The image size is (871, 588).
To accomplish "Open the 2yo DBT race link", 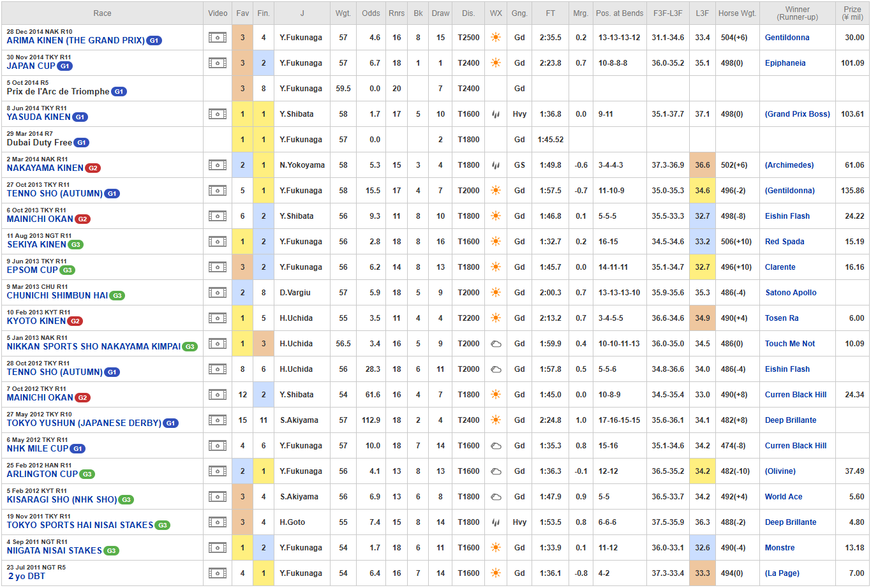I will click(x=26, y=576).
